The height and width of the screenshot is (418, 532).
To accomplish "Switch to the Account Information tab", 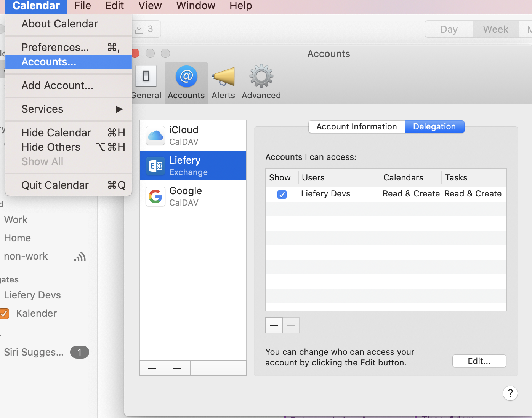I will coord(357,127).
